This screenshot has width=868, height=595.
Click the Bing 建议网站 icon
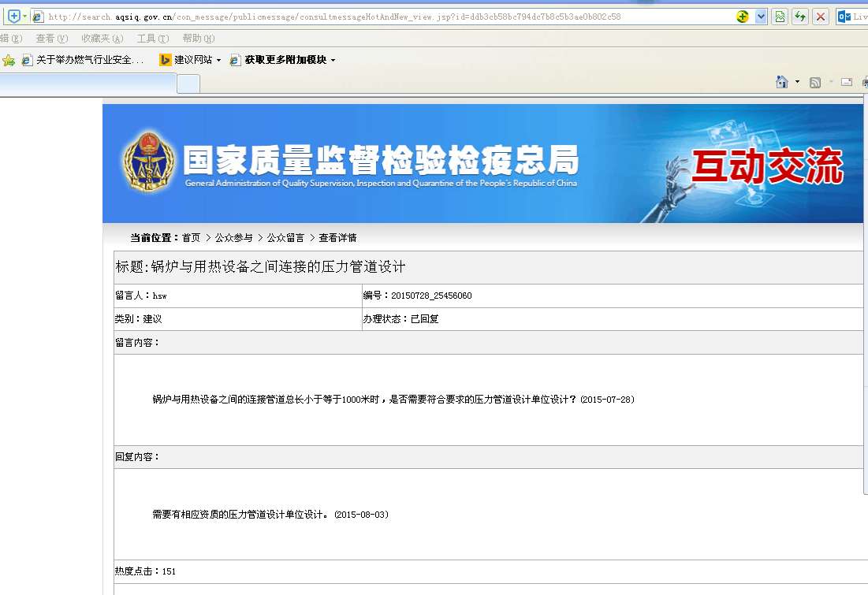(165, 60)
